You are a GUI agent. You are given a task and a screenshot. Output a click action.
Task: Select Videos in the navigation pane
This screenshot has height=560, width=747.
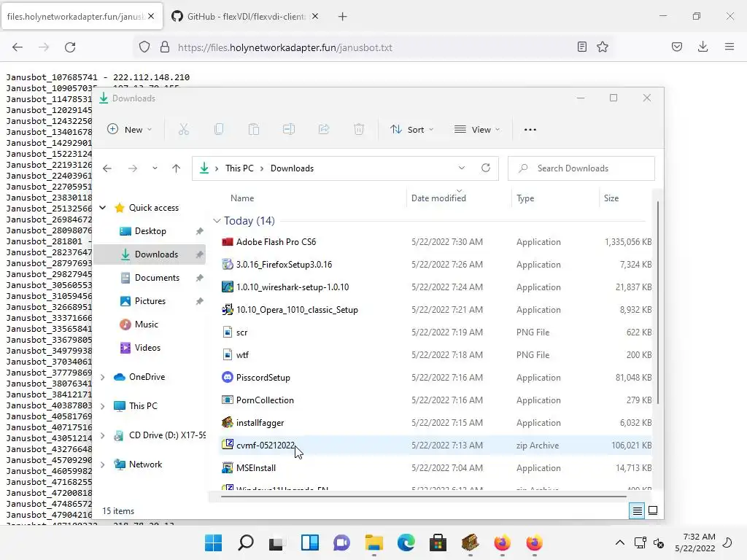tap(147, 348)
